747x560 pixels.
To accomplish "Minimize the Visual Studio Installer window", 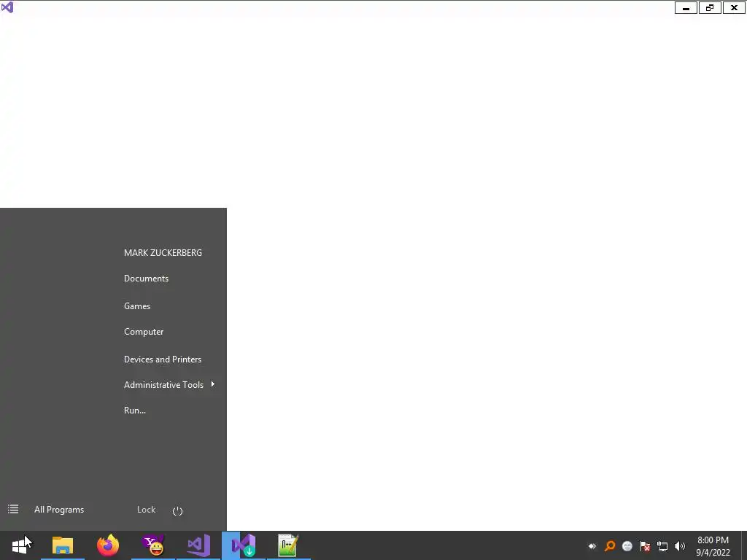I will point(686,7).
